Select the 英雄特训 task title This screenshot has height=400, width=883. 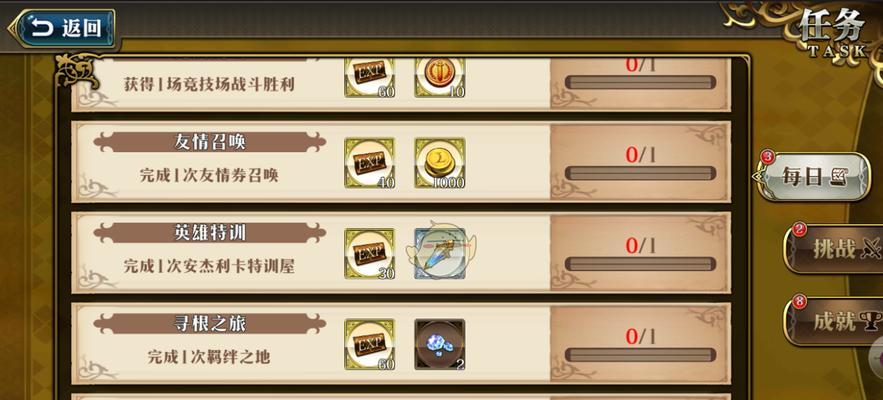(209, 233)
